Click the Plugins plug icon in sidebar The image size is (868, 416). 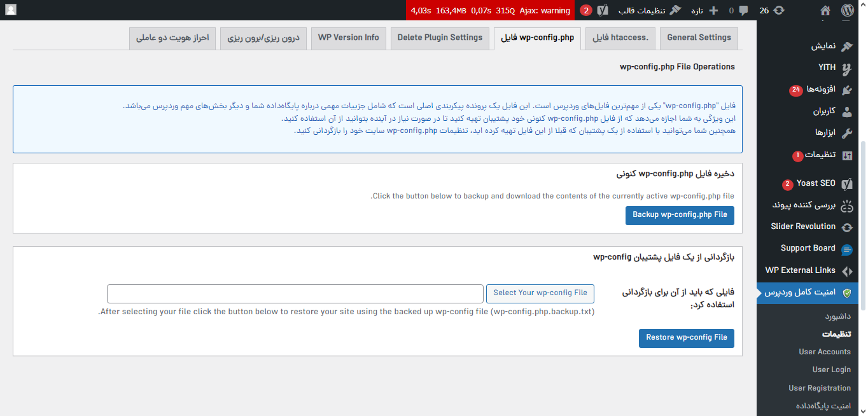click(847, 90)
